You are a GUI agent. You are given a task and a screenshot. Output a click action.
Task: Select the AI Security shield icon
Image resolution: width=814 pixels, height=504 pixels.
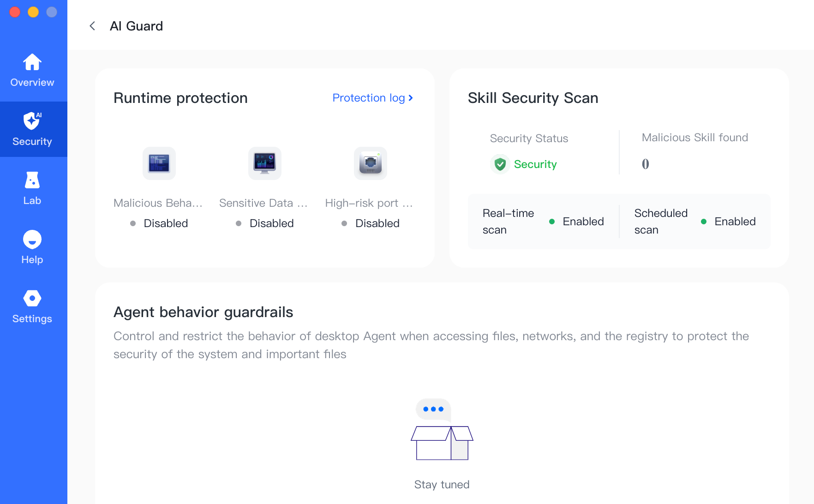32,121
